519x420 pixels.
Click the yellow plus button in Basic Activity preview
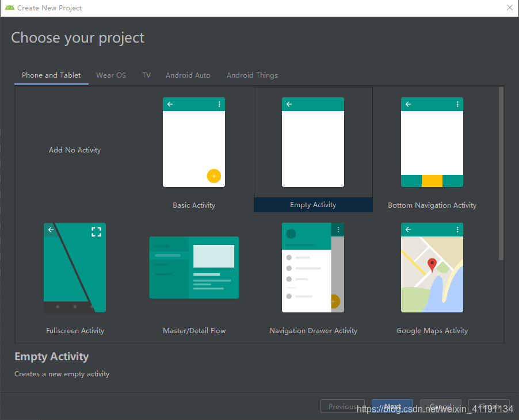[x=214, y=176]
